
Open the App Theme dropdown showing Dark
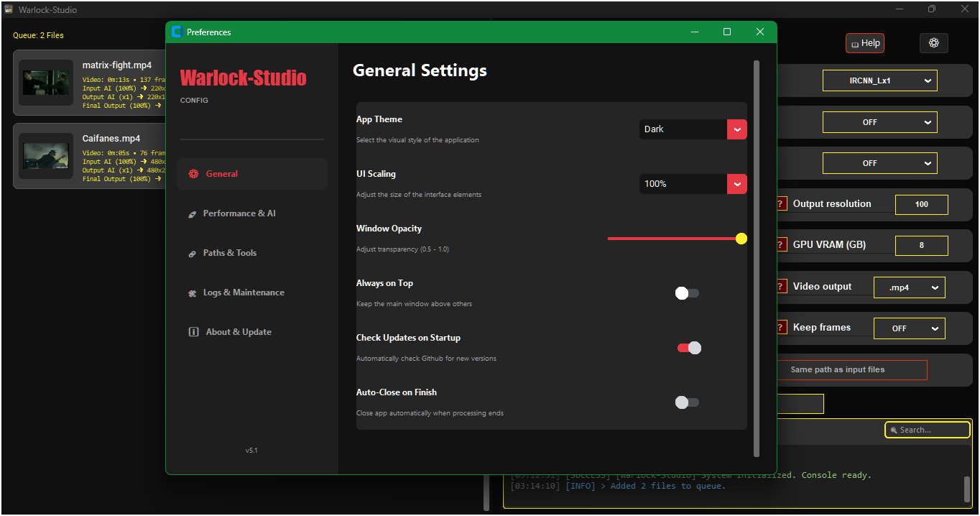coord(693,129)
